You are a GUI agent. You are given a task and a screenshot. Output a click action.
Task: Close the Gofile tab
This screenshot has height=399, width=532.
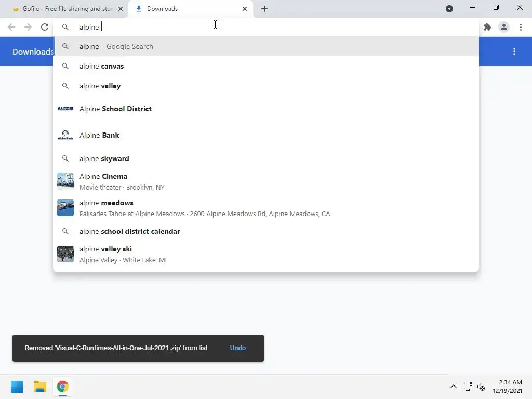(x=121, y=9)
